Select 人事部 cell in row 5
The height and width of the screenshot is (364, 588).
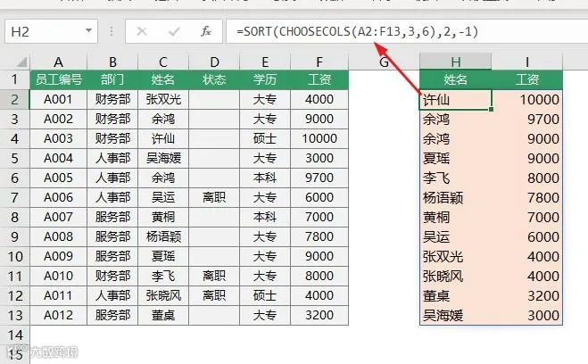112,158
